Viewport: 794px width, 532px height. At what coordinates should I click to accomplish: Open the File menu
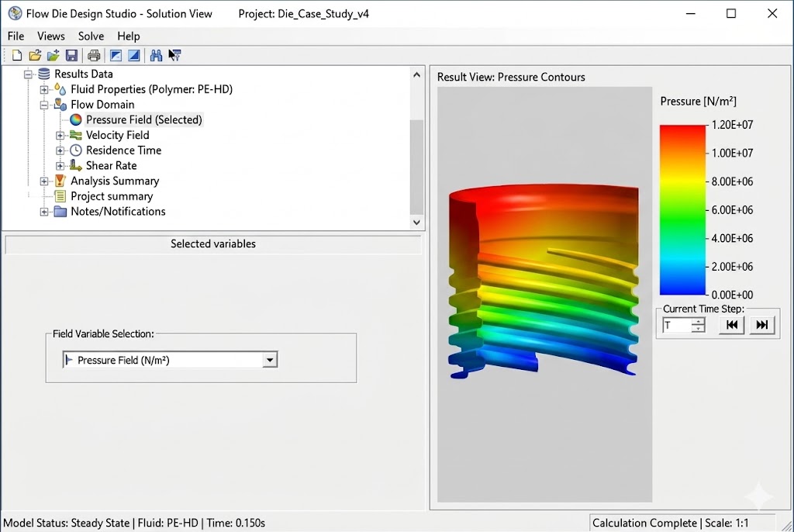(16, 36)
